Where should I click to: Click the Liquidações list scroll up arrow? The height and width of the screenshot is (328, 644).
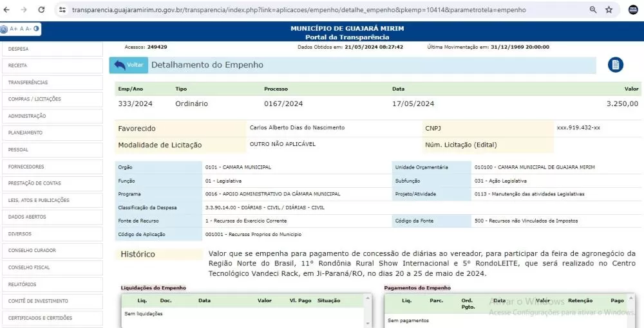click(x=368, y=298)
